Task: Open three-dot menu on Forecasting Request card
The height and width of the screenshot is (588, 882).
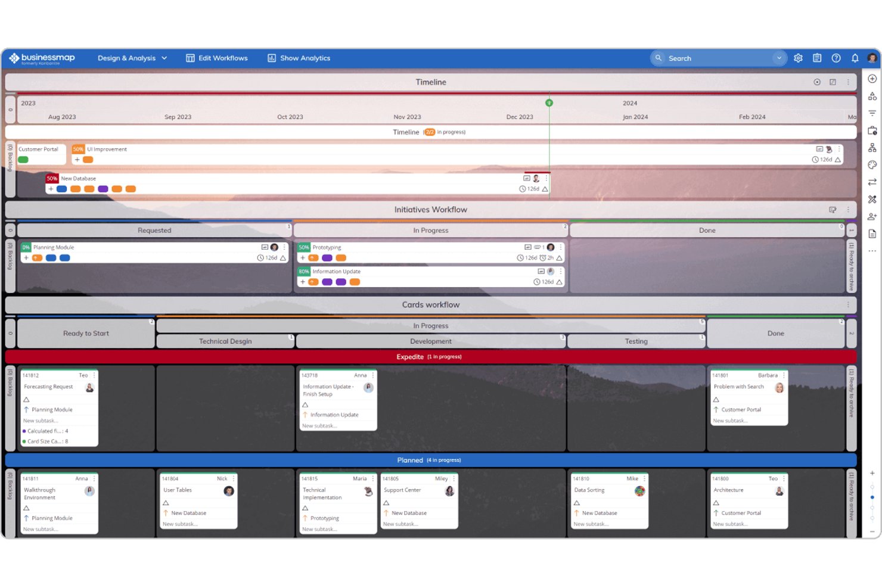Action: coord(94,375)
